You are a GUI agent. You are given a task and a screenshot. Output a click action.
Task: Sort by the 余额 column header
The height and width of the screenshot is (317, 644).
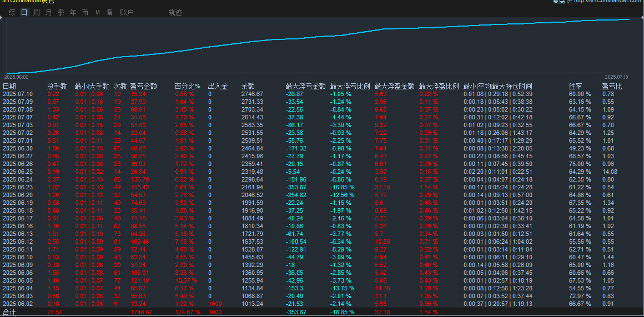248,86
